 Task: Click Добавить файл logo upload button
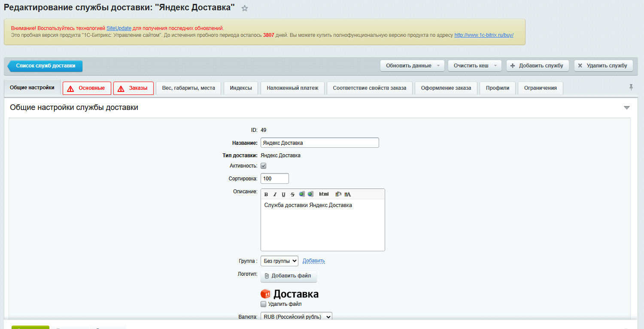(x=289, y=276)
